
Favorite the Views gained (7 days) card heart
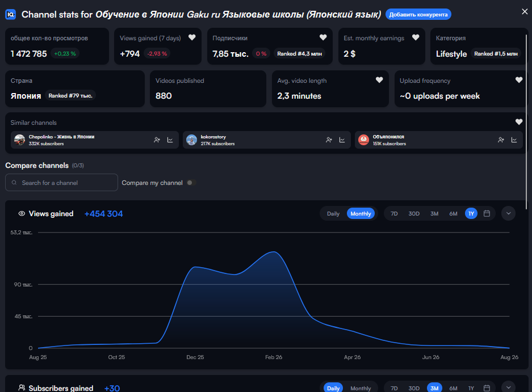click(192, 37)
